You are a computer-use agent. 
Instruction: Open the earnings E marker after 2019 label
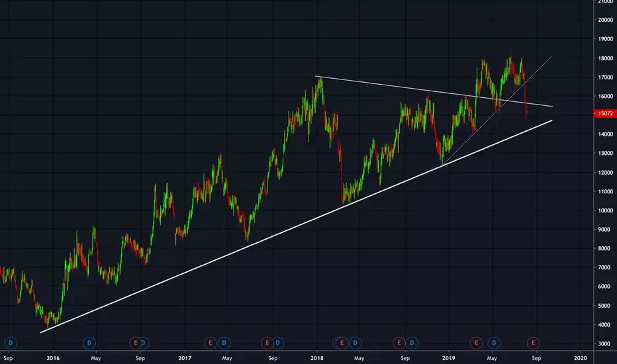click(x=476, y=343)
